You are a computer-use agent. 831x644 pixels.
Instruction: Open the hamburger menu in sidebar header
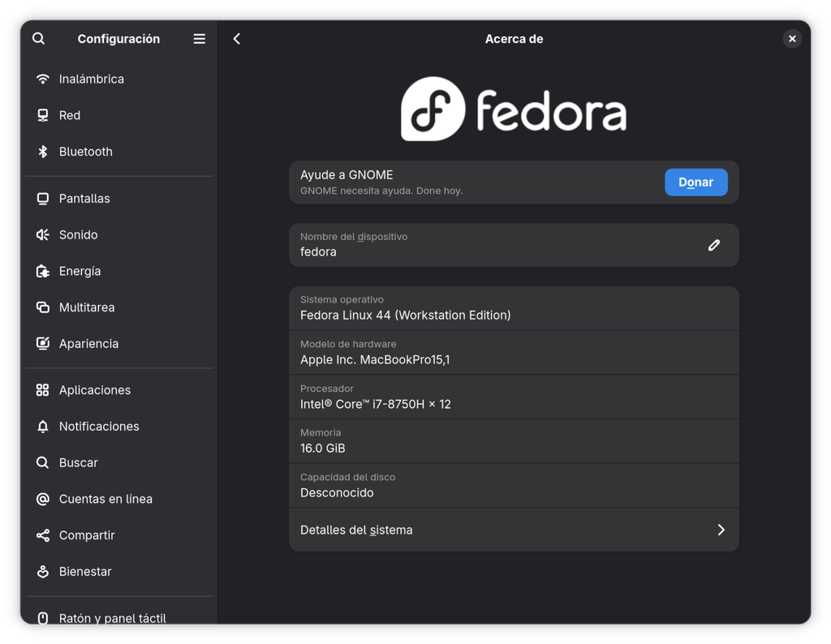coord(200,39)
